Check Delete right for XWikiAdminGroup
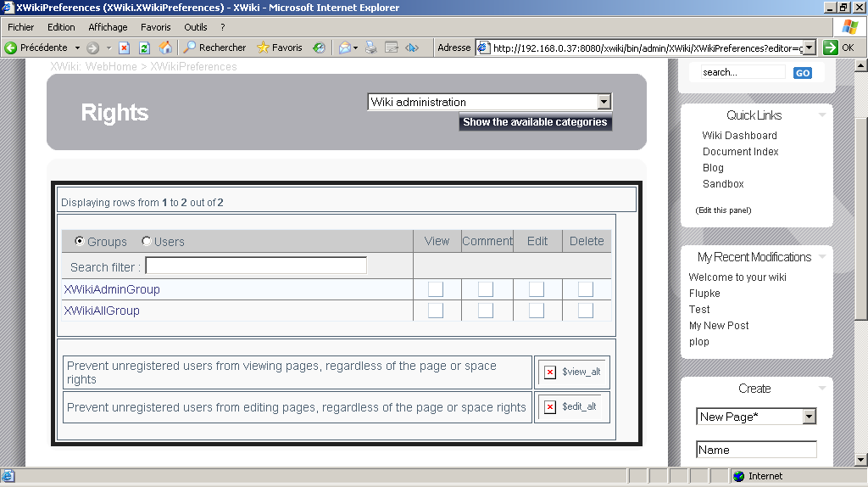Screen dimensions: 868x487 (x=586, y=289)
